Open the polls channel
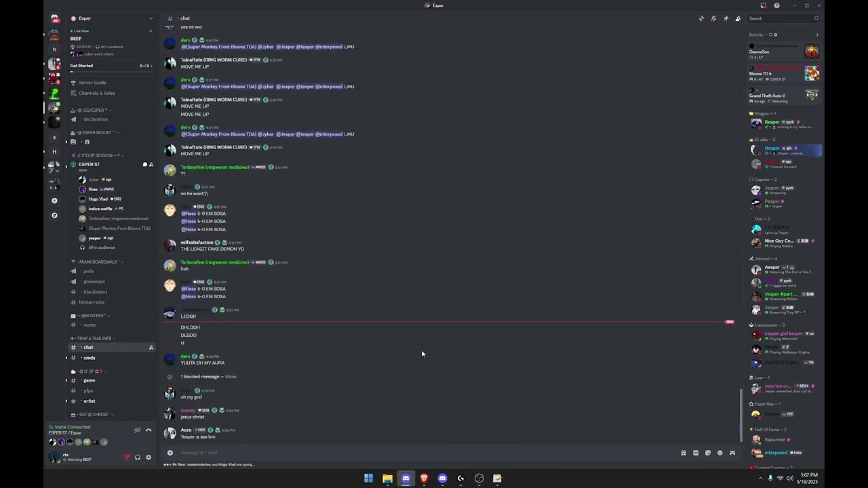 (89, 271)
